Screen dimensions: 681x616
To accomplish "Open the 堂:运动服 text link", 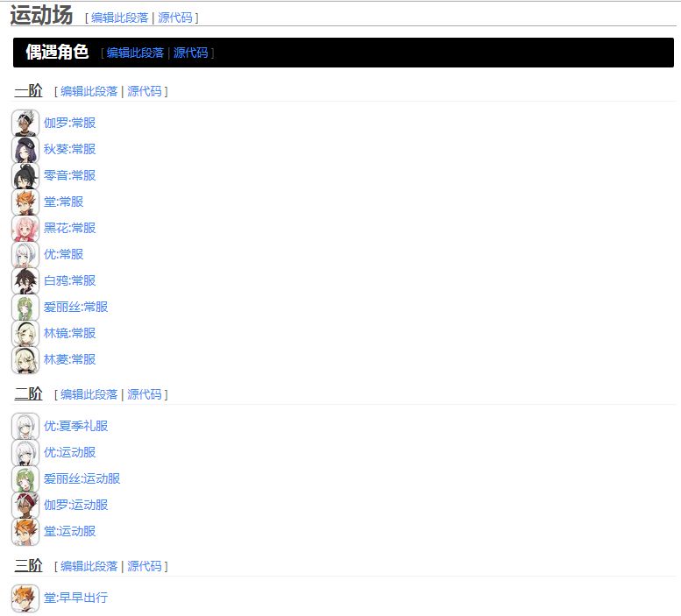I will pyautogui.click(x=69, y=531).
